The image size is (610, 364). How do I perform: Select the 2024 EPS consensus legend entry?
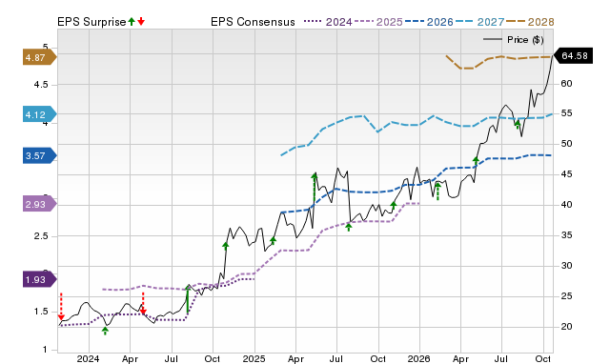tap(328, 22)
